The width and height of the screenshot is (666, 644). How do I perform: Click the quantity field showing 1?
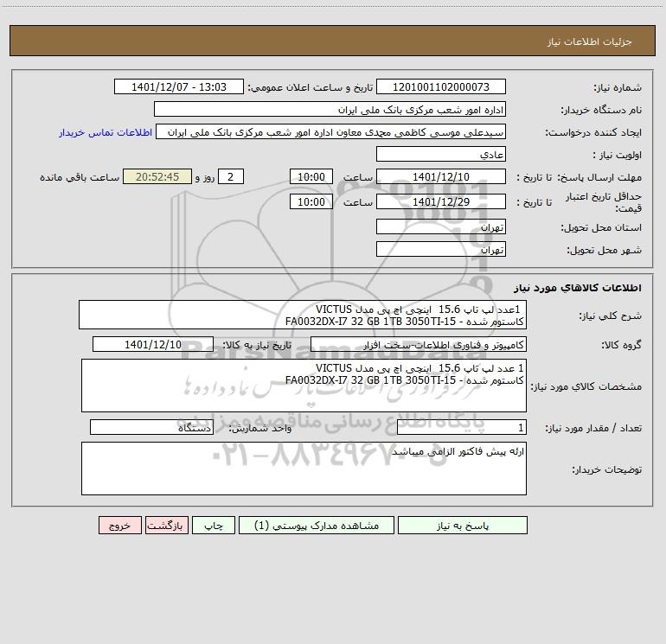[462, 428]
